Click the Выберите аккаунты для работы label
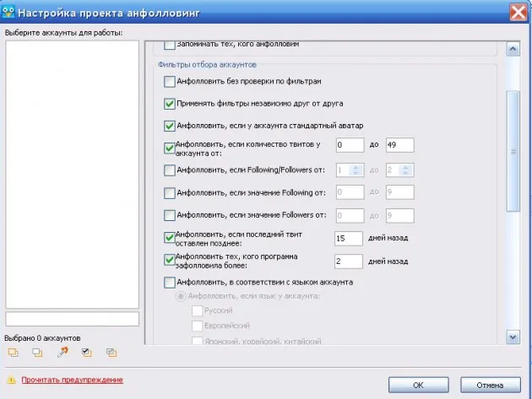Viewport: 532px width, 399px height. (x=64, y=33)
